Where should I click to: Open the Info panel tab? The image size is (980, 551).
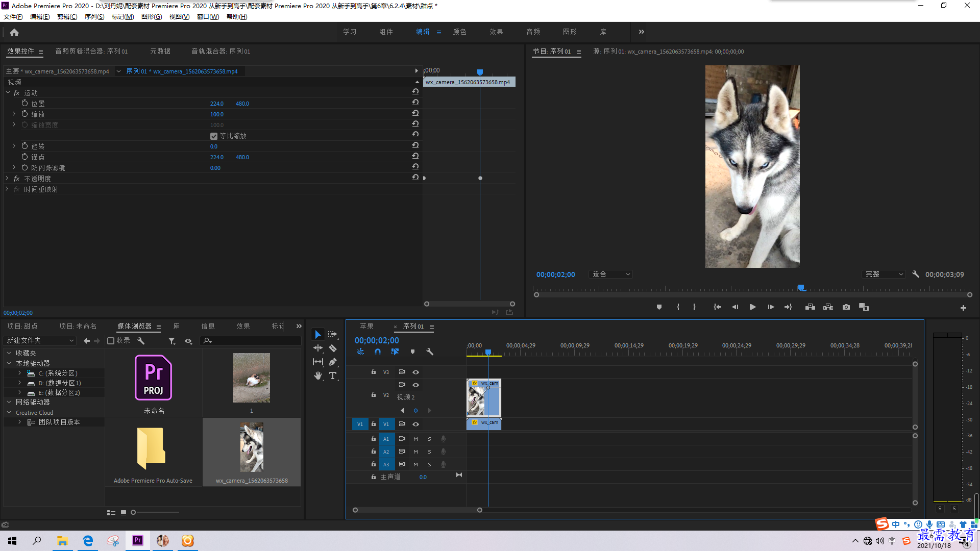click(x=208, y=326)
